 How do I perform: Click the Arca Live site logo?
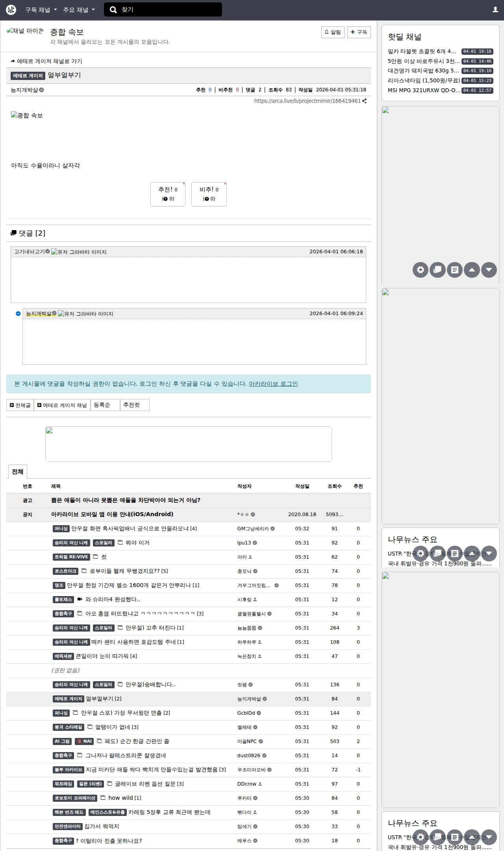click(11, 10)
